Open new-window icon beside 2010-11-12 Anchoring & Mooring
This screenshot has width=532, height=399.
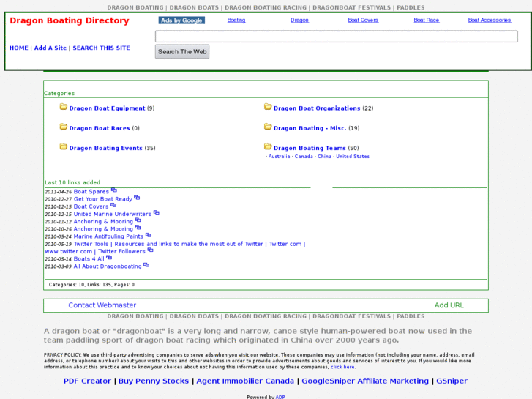coord(138,220)
